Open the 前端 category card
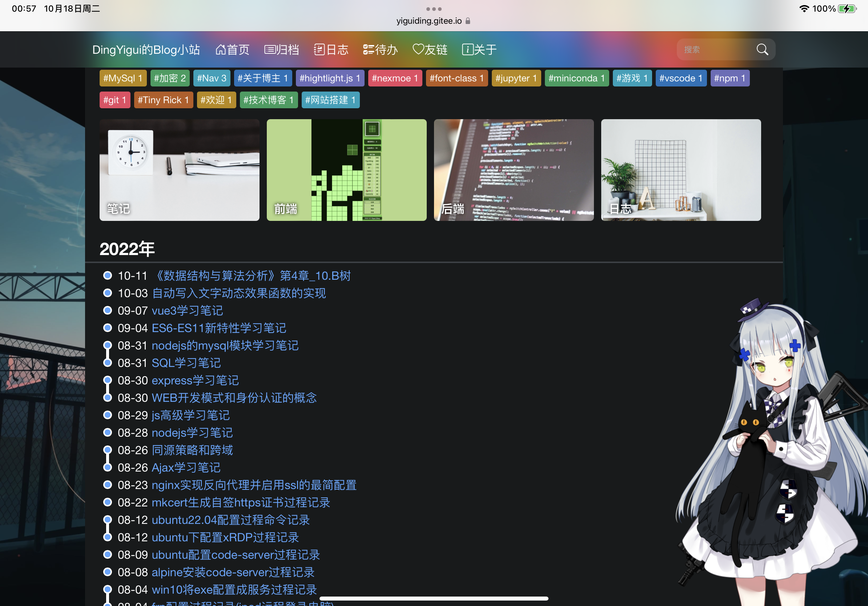This screenshot has height=606, width=868. click(346, 170)
